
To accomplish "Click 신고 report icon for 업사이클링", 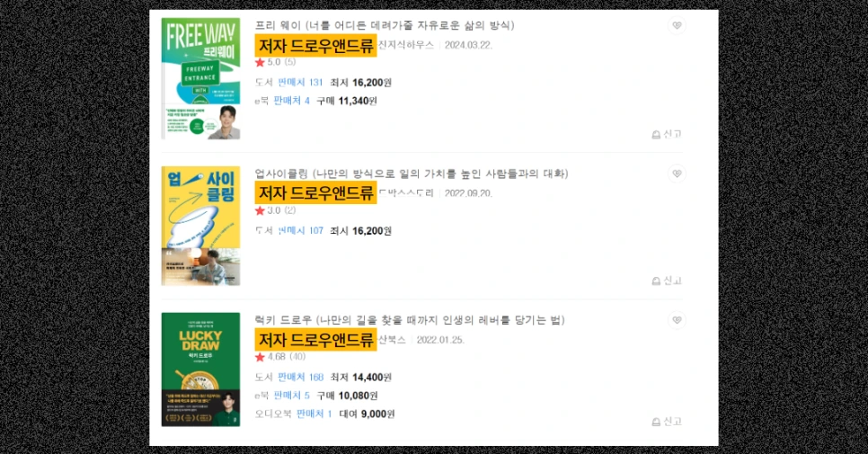I will (x=667, y=280).
